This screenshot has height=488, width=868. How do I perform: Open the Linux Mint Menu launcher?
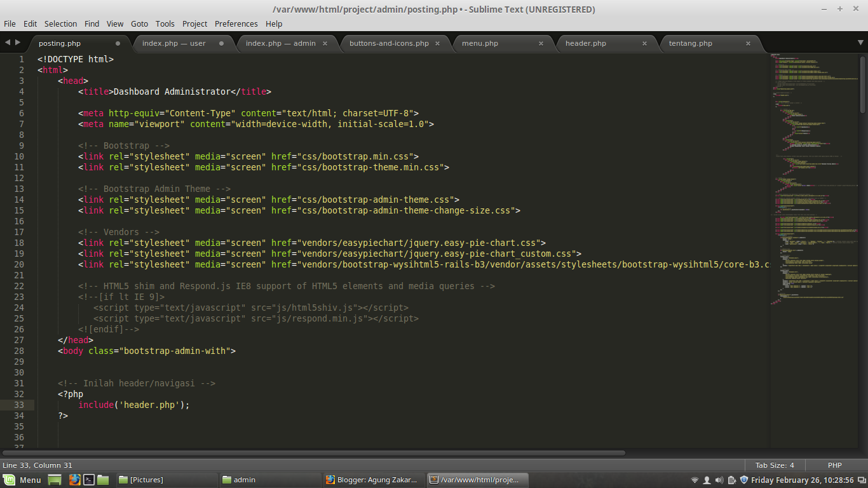22,480
